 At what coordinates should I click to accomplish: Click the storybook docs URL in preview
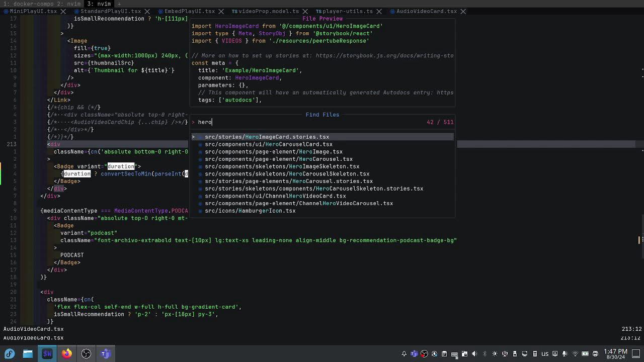tap(385, 56)
